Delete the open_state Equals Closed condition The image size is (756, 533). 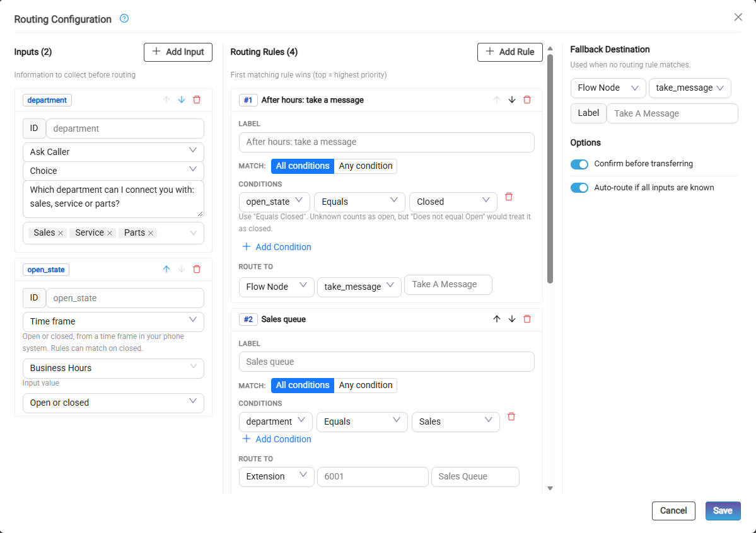(509, 197)
